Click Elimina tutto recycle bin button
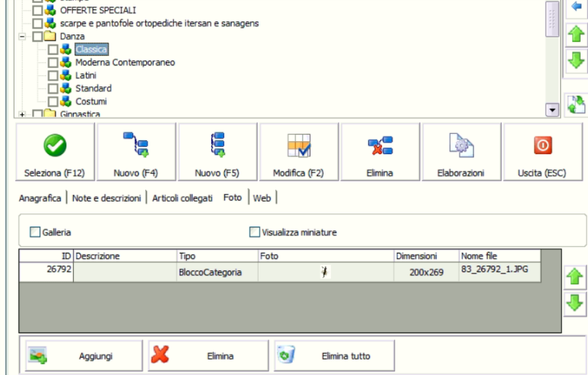 point(334,355)
